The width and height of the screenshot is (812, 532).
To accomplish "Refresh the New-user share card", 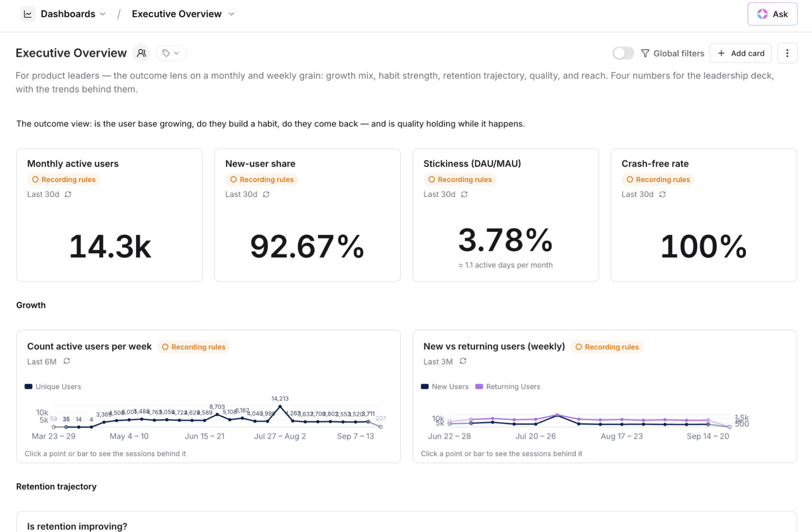I will point(266,194).
